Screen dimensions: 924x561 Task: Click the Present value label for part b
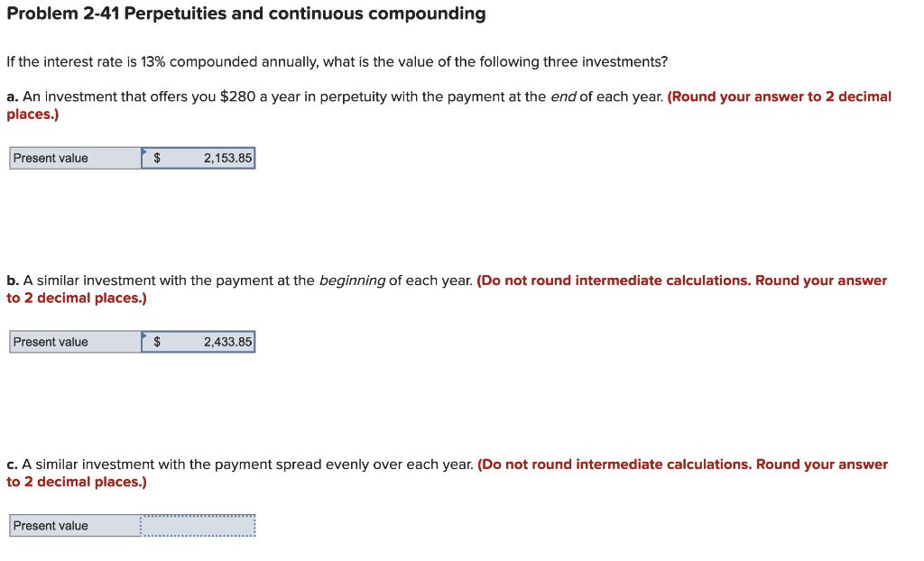(x=48, y=342)
